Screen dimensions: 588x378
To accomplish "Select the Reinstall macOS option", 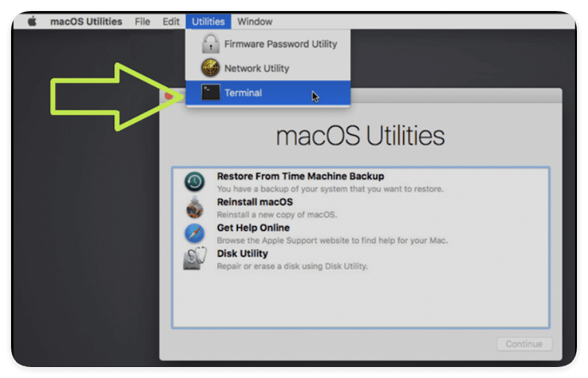I will point(255,202).
